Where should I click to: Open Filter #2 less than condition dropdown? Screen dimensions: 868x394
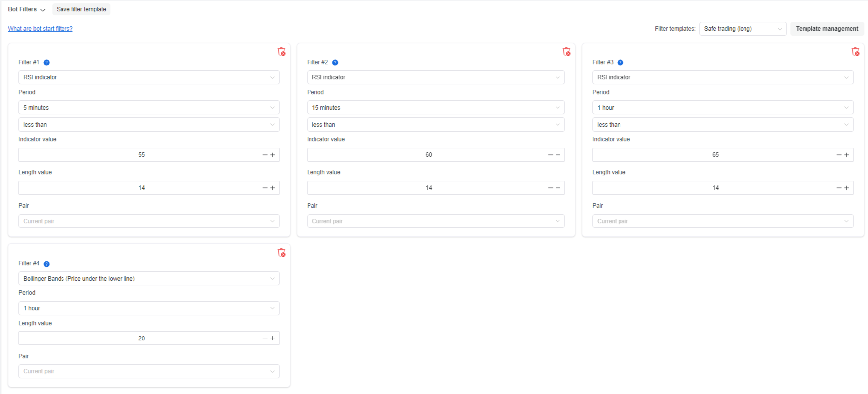click(436, 125)
